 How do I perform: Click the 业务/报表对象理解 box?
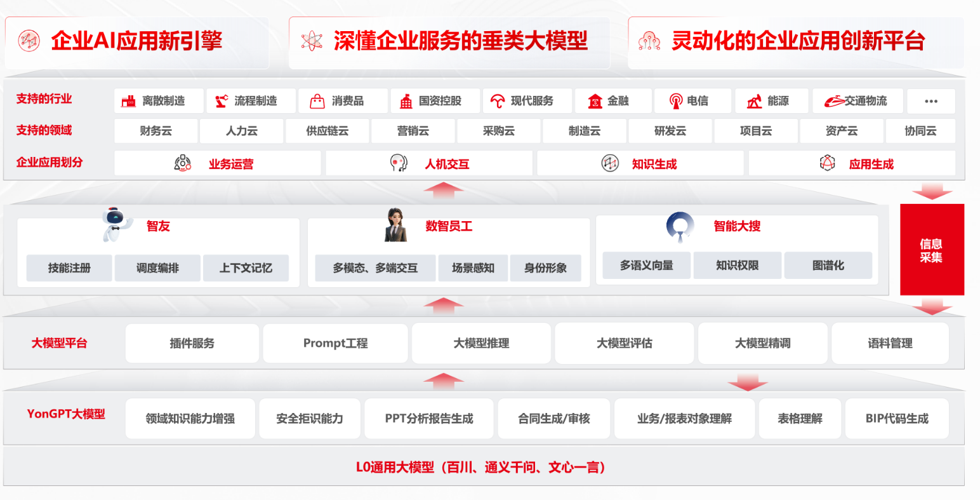684,419
